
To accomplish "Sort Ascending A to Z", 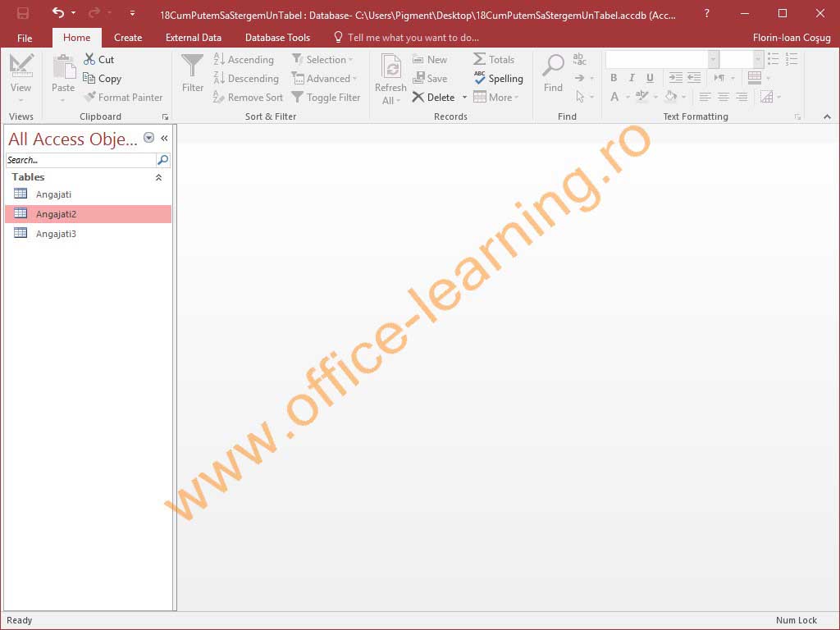I will 244,59.
